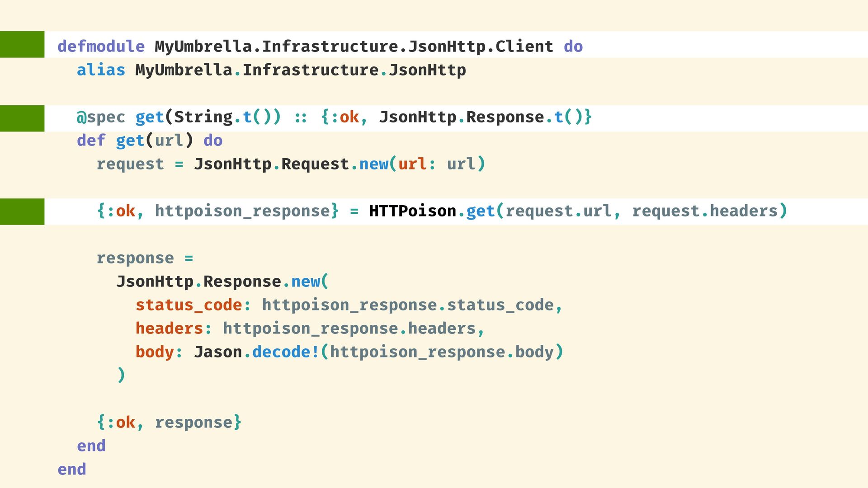This screenshot has width=868, height=488.
Task: Click the final 'end' closing the module
Action: coord(71,469)
